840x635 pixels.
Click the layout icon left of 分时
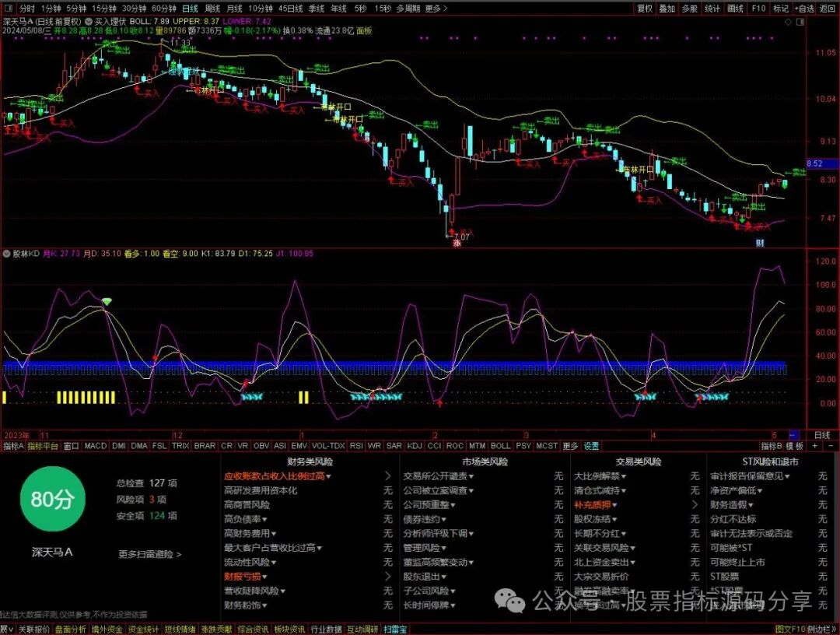click(8, 9)
